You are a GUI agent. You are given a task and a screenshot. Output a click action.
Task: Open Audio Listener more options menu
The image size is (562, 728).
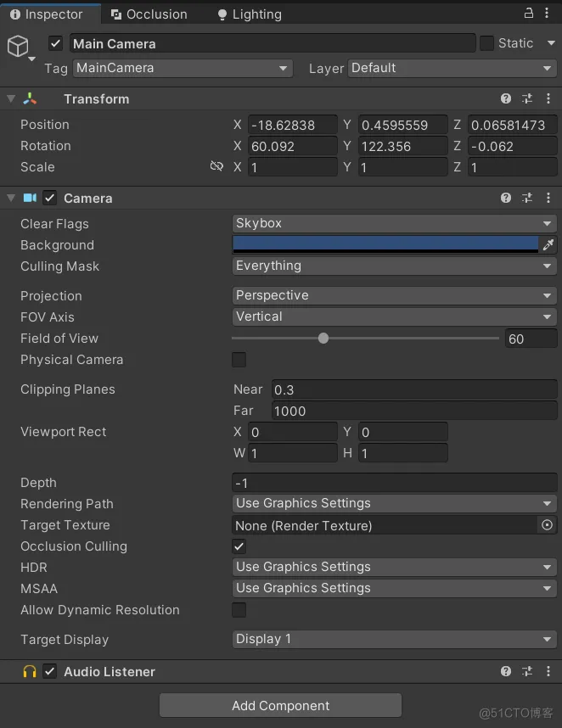pos(548,671)
